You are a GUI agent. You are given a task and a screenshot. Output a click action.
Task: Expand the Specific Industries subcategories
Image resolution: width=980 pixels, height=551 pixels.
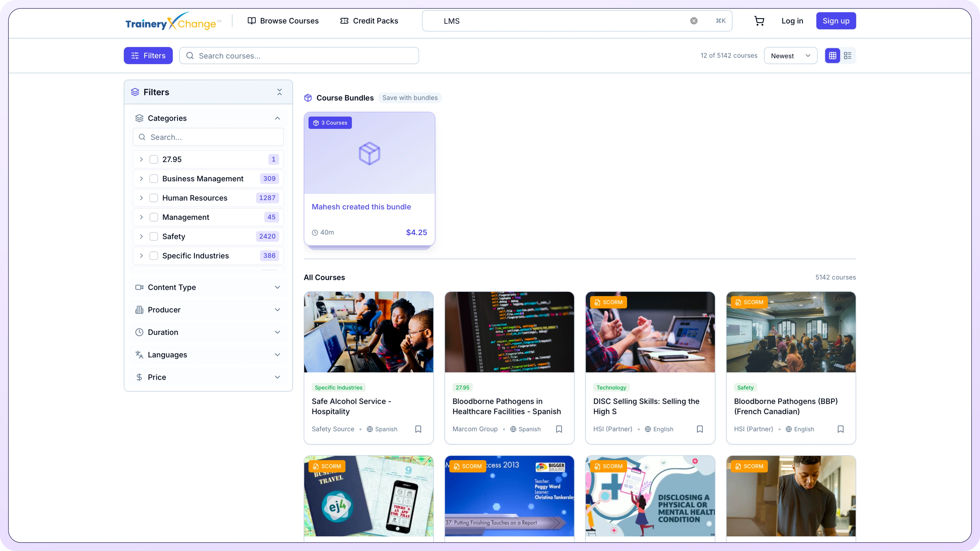tap(141, 256)
